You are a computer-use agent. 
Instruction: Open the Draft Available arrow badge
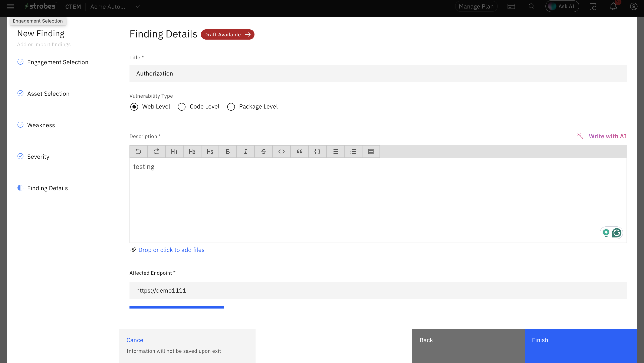(x=227, y=34)
